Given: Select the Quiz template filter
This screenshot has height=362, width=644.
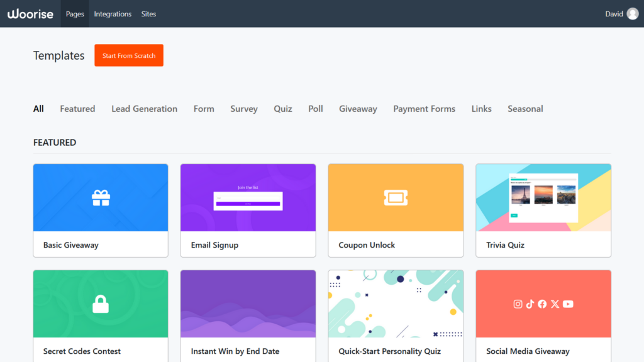Looking at the screenshot, I should pyautogui.click(x=282, y=108).
